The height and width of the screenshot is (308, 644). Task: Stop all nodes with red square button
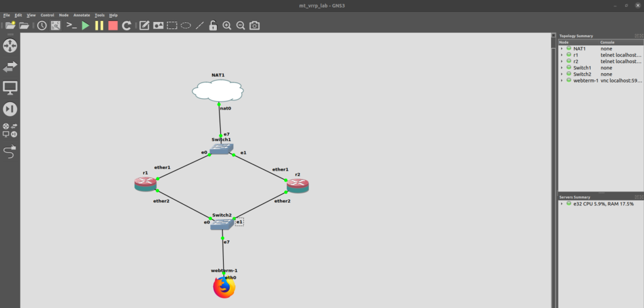(x=113, y=26)
